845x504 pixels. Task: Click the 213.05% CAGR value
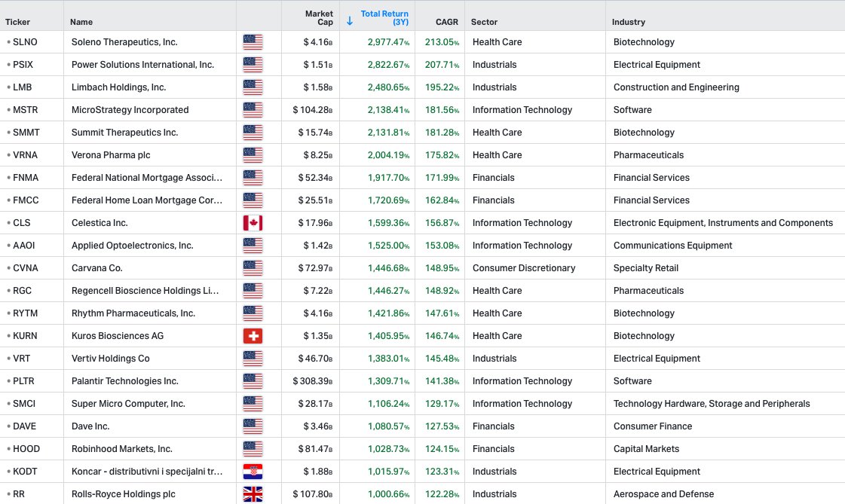442,42
